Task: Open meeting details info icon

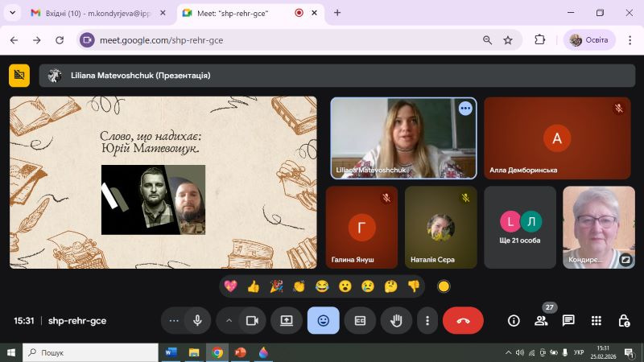Action: (x=514, y=320)
